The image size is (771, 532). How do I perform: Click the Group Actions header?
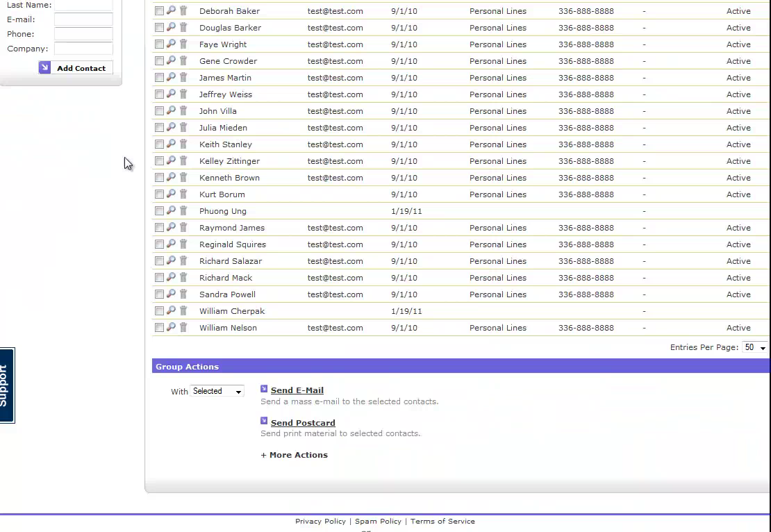pyautogui.click(x=188, y=366)
